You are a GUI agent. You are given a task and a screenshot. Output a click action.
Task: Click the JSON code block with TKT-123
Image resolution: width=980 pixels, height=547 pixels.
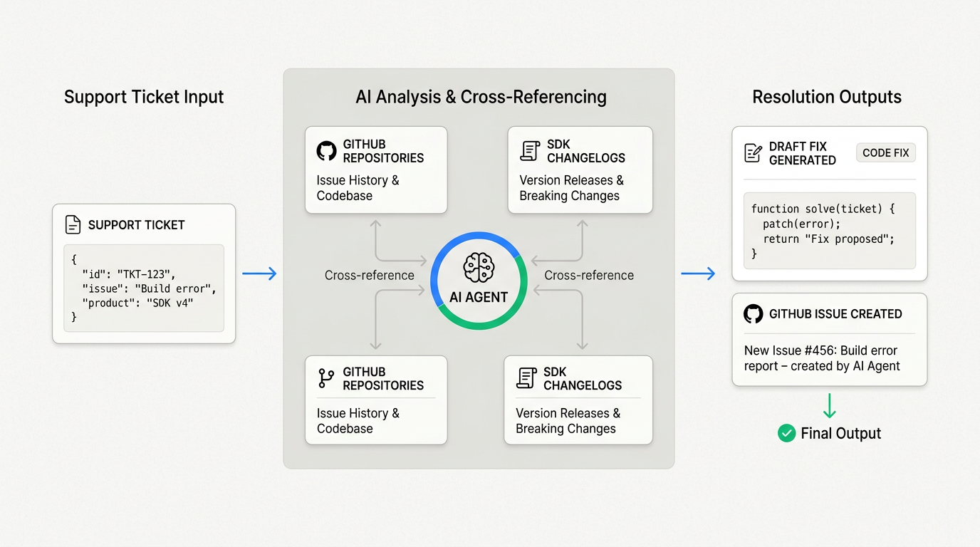pyautogui.click(x=144, y=288)
